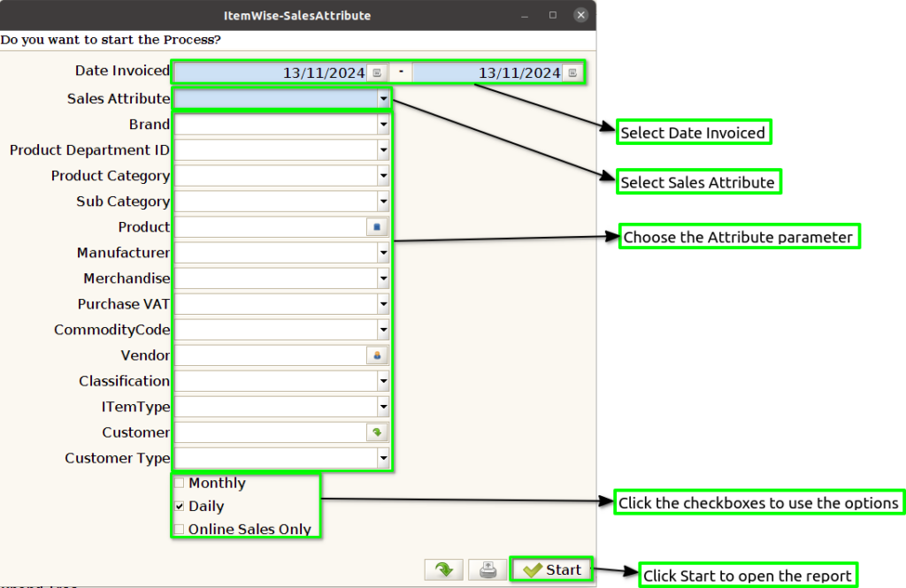
Task: Expand the Classification dropdown
Action: pos(383,381)
